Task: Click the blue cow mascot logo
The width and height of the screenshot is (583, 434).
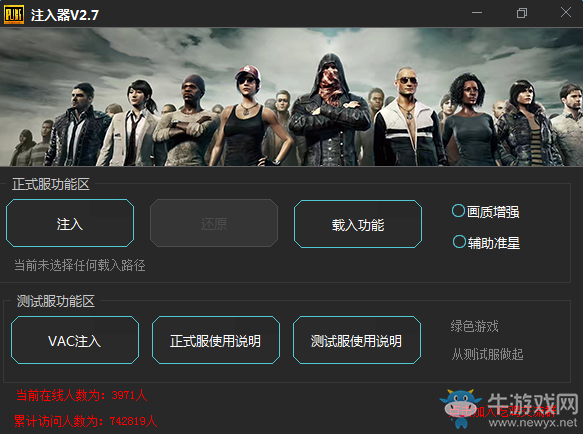Action: pyautogui.click(x=460, y=408)
